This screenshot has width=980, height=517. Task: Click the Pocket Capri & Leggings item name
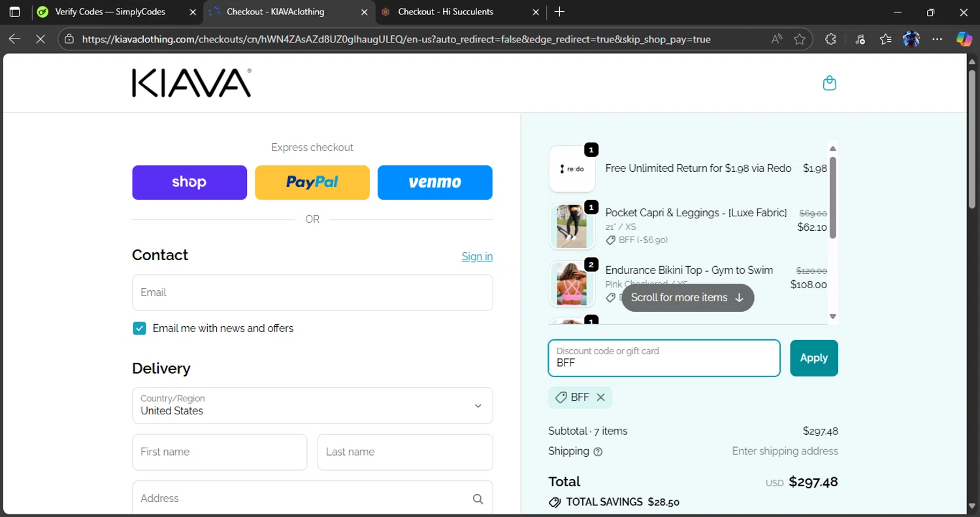tap(696, 213)
